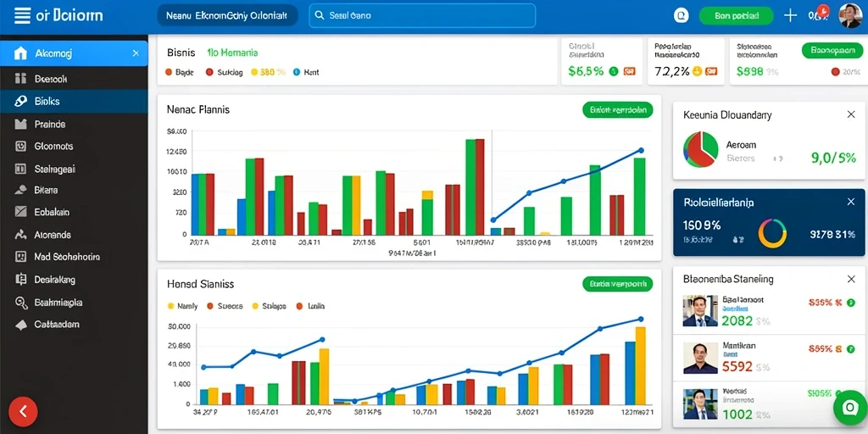Click green button on Hensd Slaniss chart
The image size is (868, 434).
618,285
